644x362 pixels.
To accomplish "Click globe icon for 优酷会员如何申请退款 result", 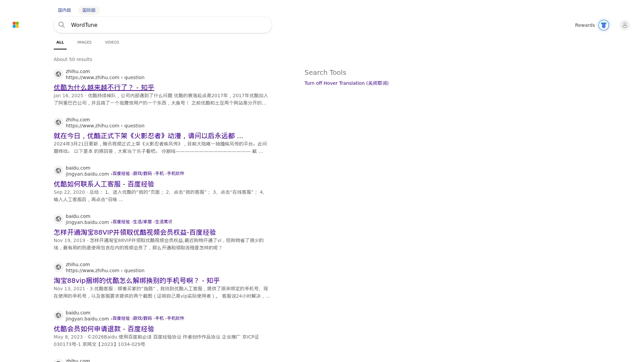I will (58, 315).
